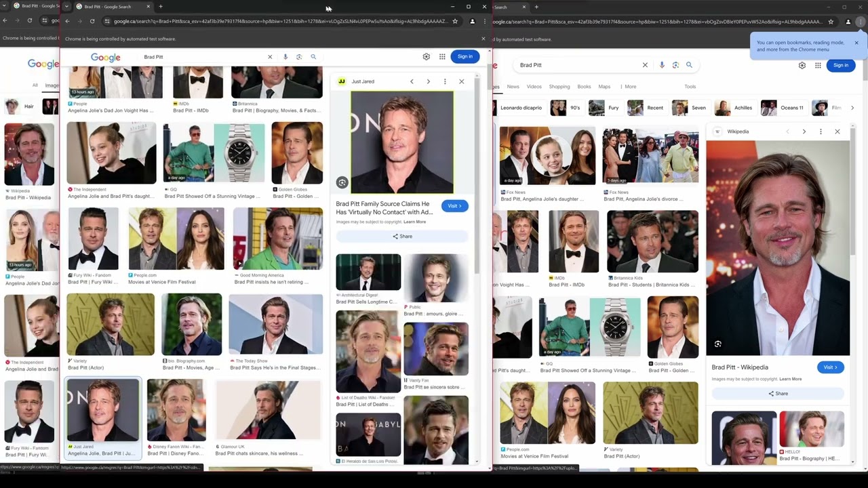Click front window Brad Pitt search field
The height and width of the screenshot is (488, 868).
point(203,57)
